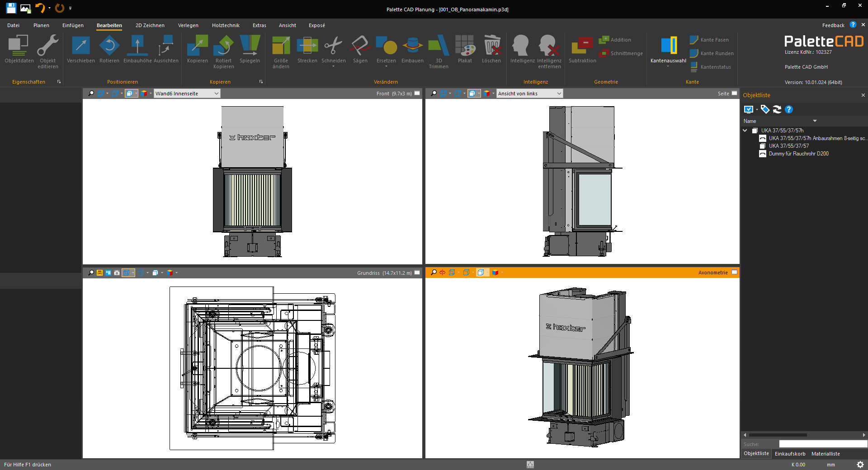868x470 pixels.
Task: Click the Kantenauswahl edge selection icon
Action: coord(668,50)
